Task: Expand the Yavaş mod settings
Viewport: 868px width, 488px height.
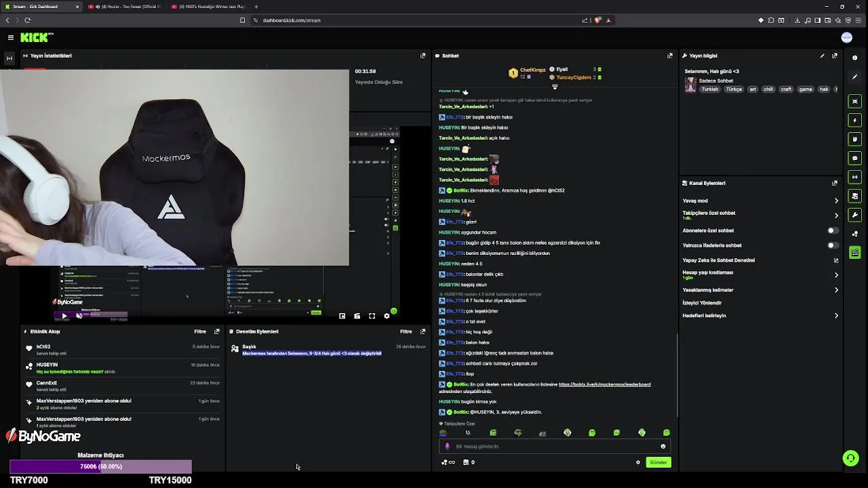Action: coord(836,201)
